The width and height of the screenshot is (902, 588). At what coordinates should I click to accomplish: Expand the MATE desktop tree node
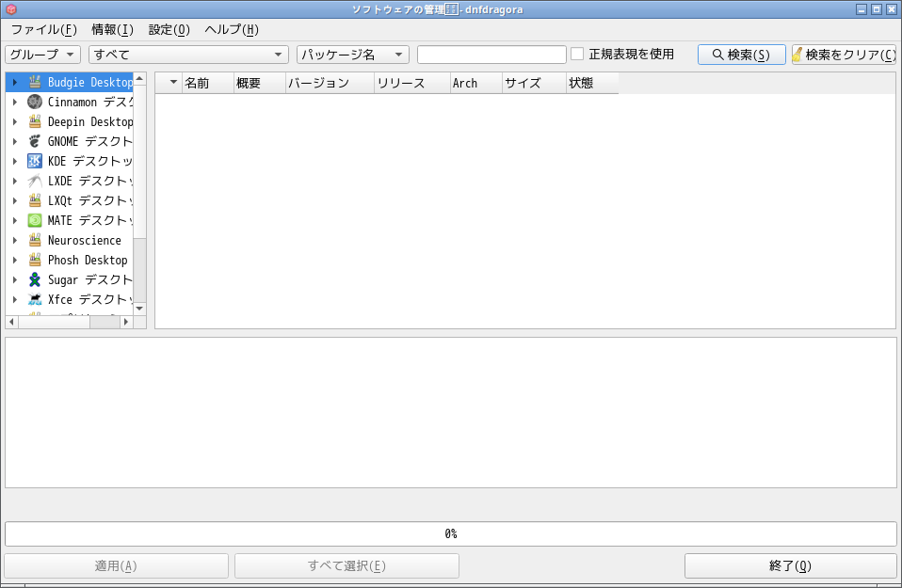pos(15,220)
